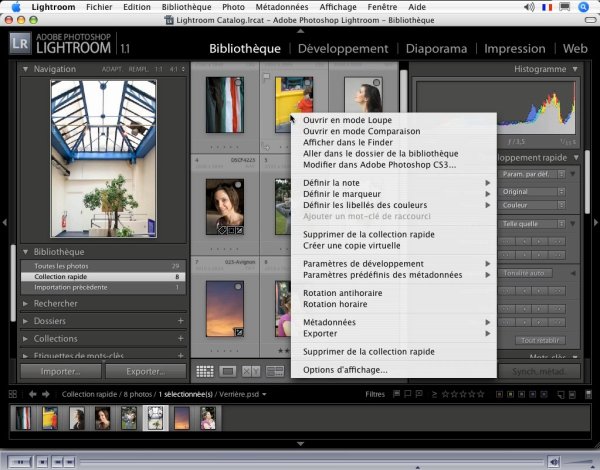600x470 pixels.
Task: Click the Lightroom LR logo badge
Action: pyautogui.click(x=20, y=43)
